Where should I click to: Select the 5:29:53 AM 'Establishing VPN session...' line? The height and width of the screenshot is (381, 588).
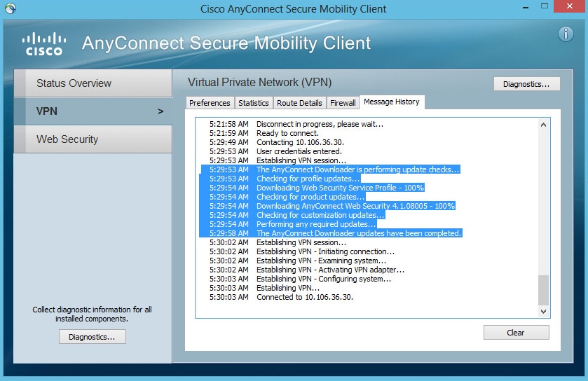(x=278, y=160)
